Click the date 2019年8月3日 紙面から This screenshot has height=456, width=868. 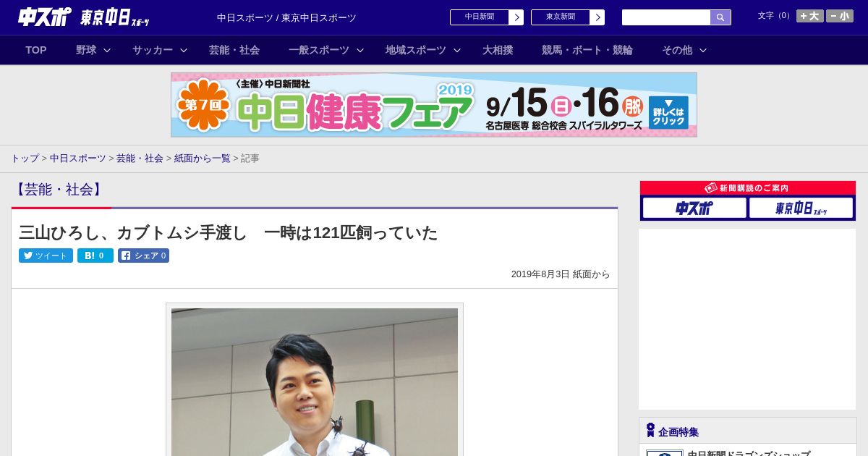point(561,274)
